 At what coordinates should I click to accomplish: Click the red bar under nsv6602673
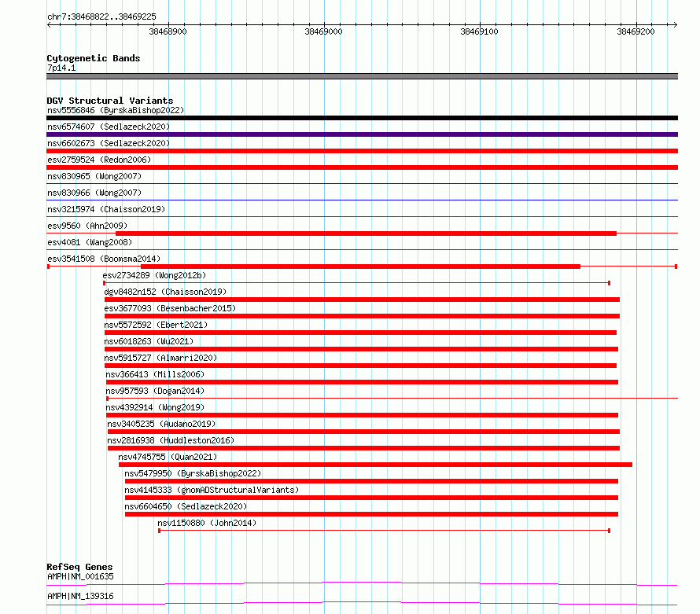click(362, 151)
